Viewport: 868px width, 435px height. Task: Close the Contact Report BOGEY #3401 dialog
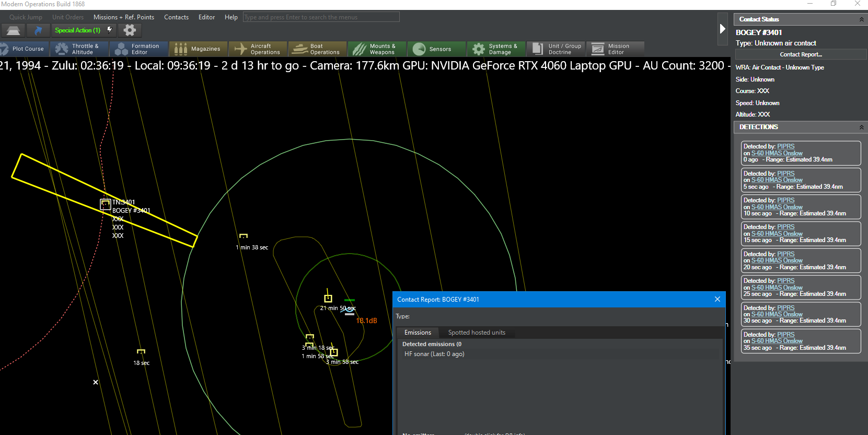[717, 299]
